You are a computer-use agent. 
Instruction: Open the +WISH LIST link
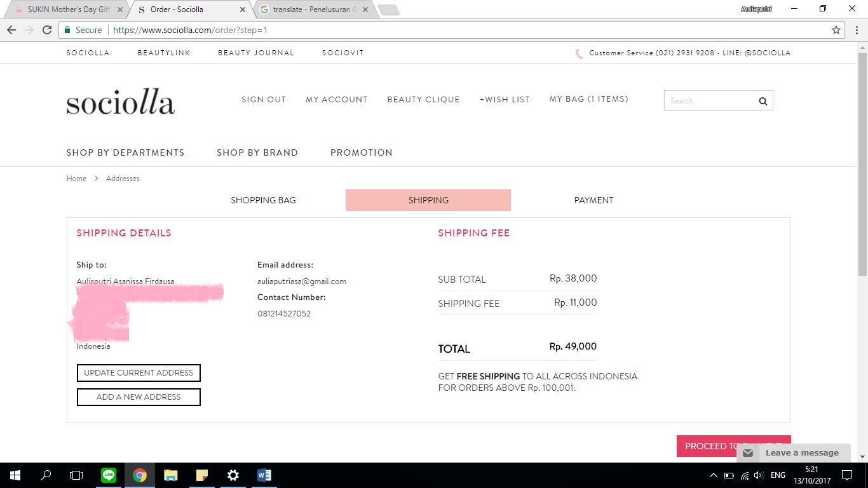[x=505, y=100]
